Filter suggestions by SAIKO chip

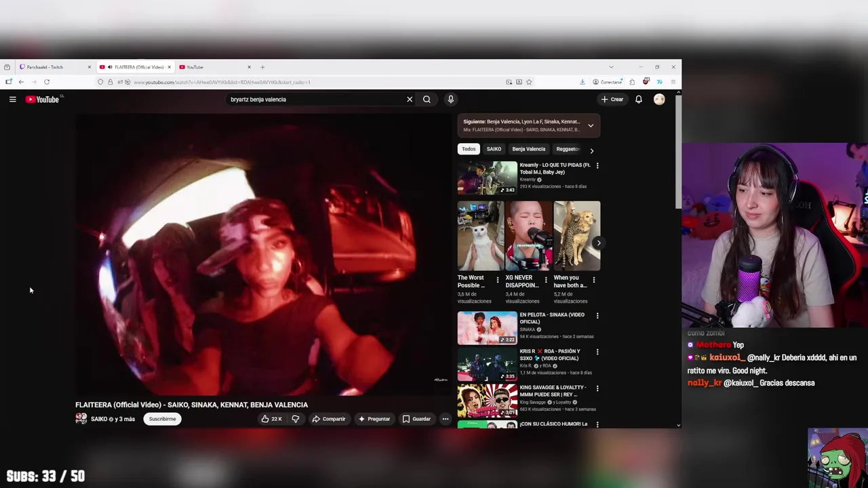(494, 149)
